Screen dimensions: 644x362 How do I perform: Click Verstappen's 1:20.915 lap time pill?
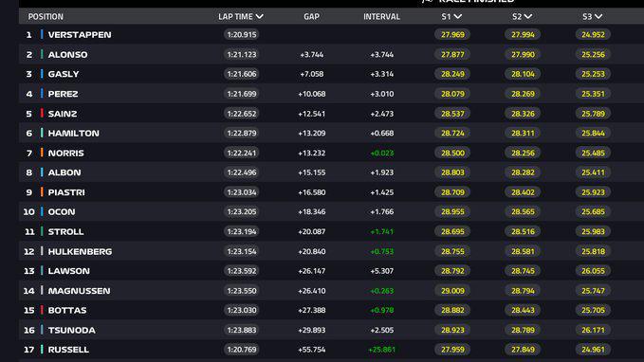[242, 35]
